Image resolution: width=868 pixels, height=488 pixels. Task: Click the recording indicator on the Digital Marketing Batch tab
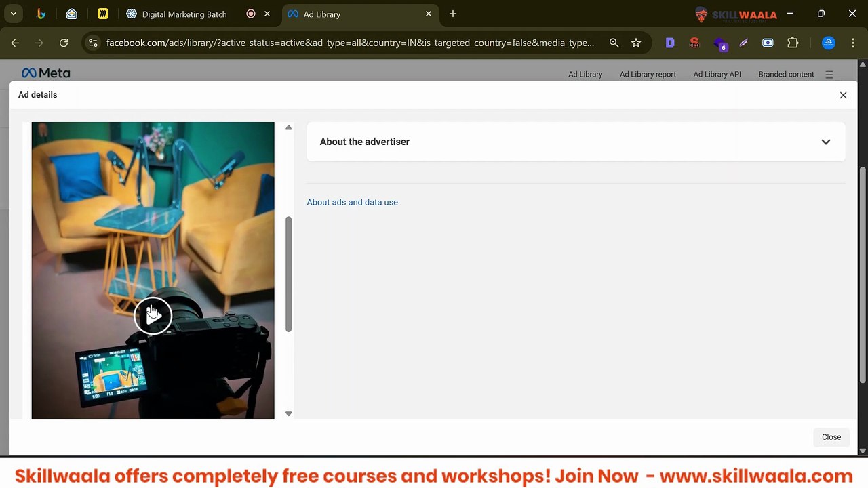coord(251,14)
